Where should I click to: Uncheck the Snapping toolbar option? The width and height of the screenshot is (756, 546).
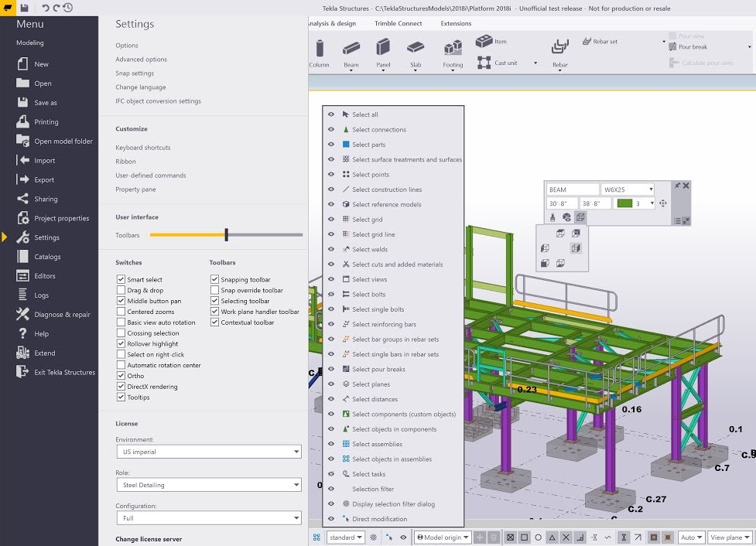(214, 279)
